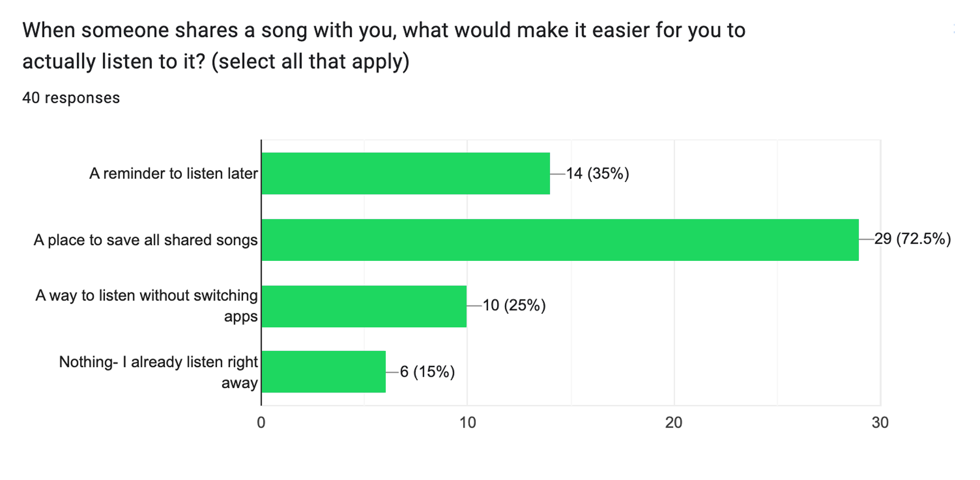Click the "6 (15%)" value label

pyautogui.click(x=427, y=372)
